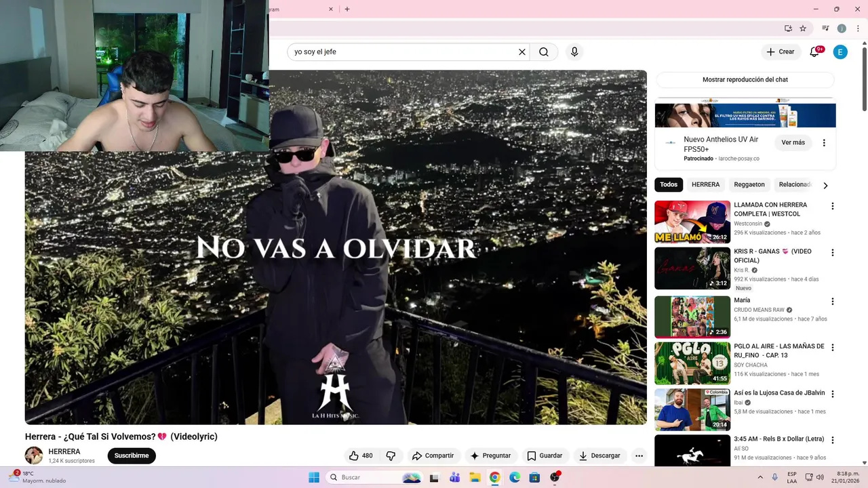The height and width of the screenshot is (488, 868).
Task: Click the install app icon in address bar
Action: (x=788, y=28)
